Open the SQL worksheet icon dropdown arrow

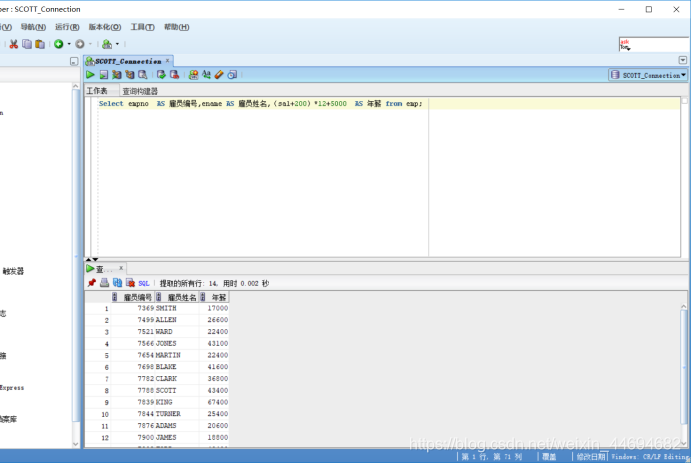tap(117, 44)
